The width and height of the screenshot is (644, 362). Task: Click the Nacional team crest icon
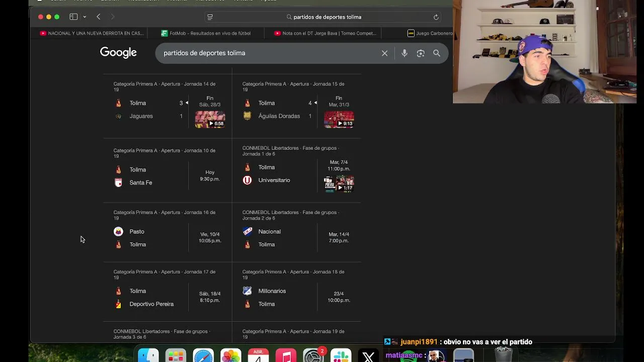(247, 232)
